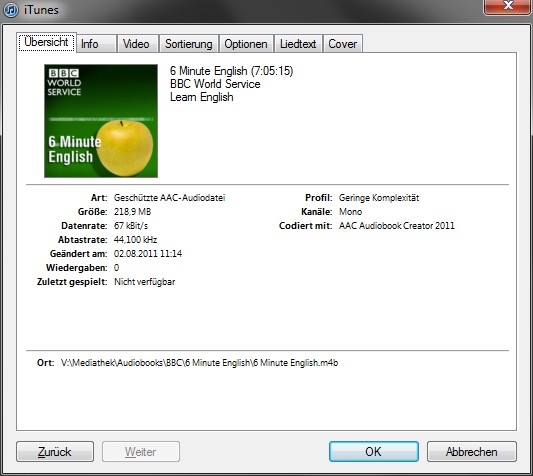
Task: Click the 'Ort:' label
Action: click(46, 363)
